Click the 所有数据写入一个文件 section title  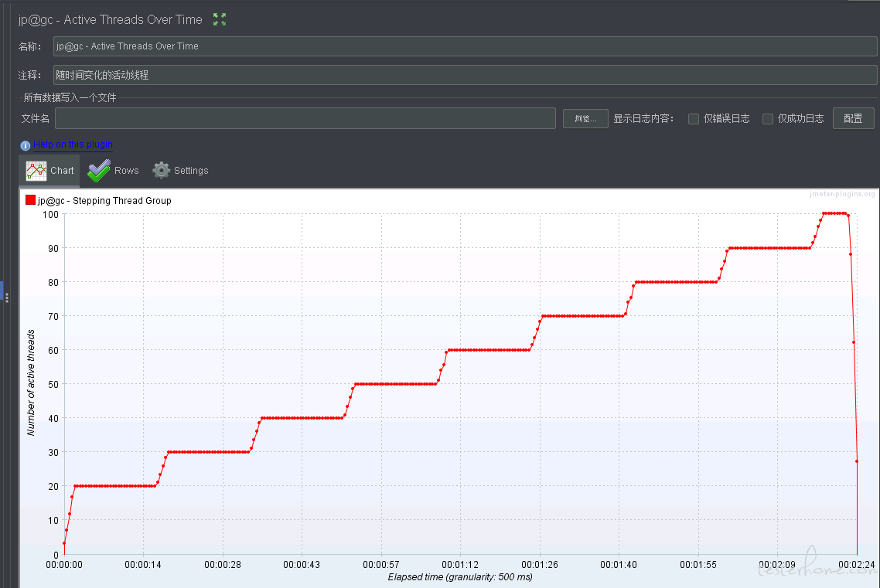(70, 97)
